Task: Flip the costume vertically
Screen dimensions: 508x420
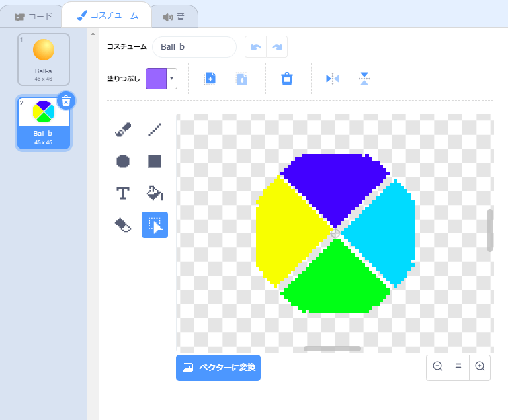Action: (364, 79)
